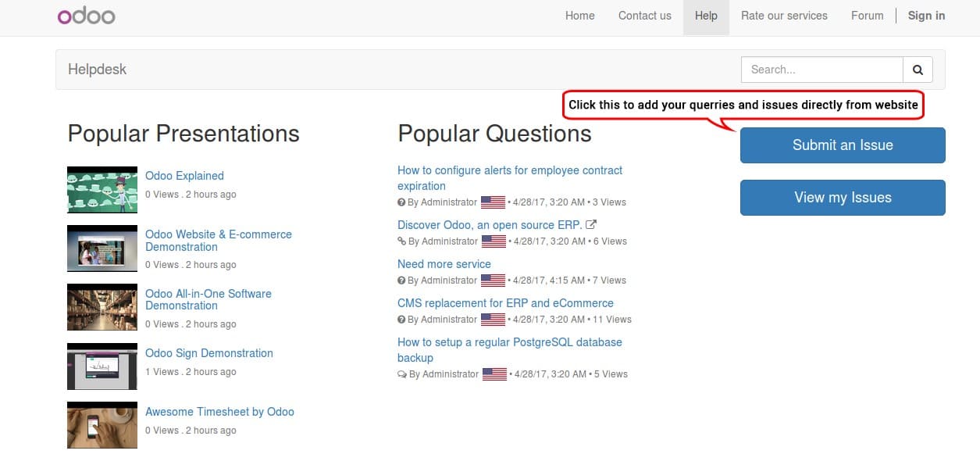
Task: Click the Odoo logo
Action: point(87,16)
